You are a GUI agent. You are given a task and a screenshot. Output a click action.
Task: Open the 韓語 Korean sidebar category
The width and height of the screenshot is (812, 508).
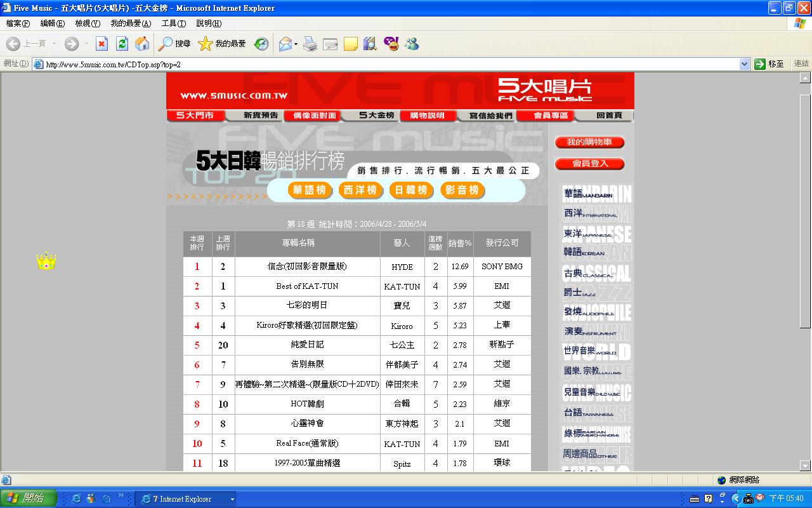point(596,252)
